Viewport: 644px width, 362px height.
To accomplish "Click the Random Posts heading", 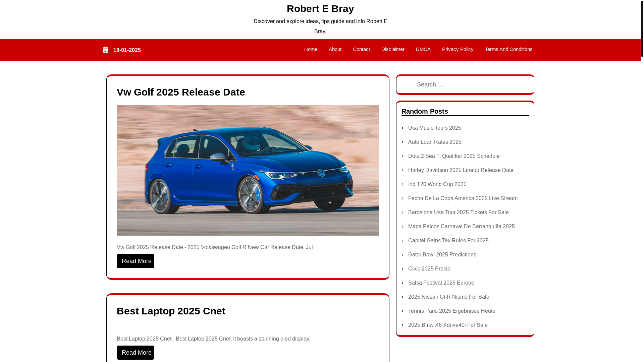I will pyautogui.click(x=425, y=111).
